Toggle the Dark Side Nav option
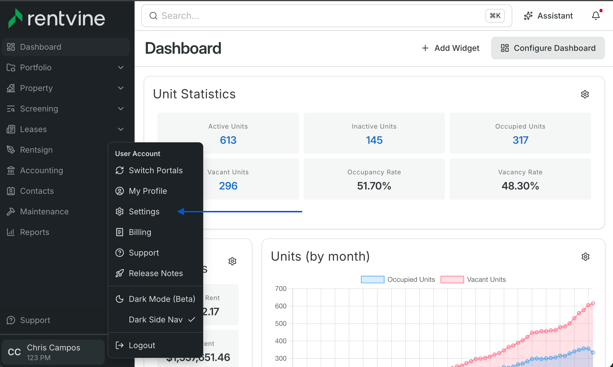Screen dimensions: 613x367 point(155,320)
